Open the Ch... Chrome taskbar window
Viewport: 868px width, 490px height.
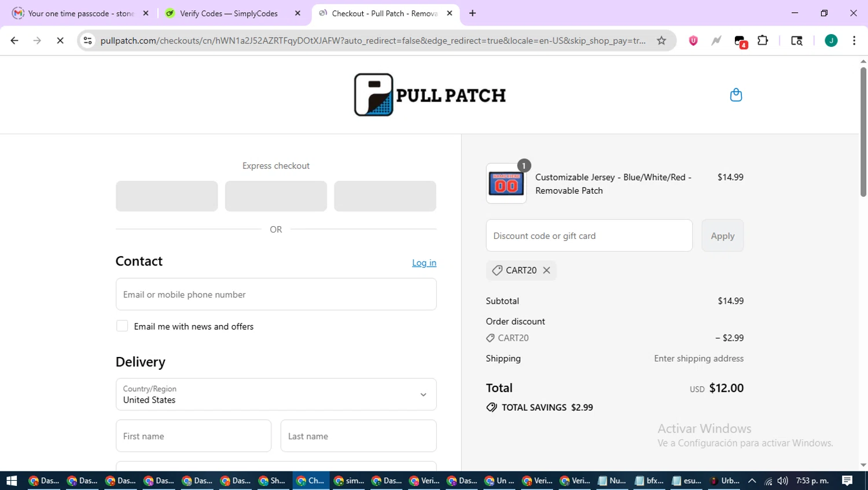[x=310, y=481]
